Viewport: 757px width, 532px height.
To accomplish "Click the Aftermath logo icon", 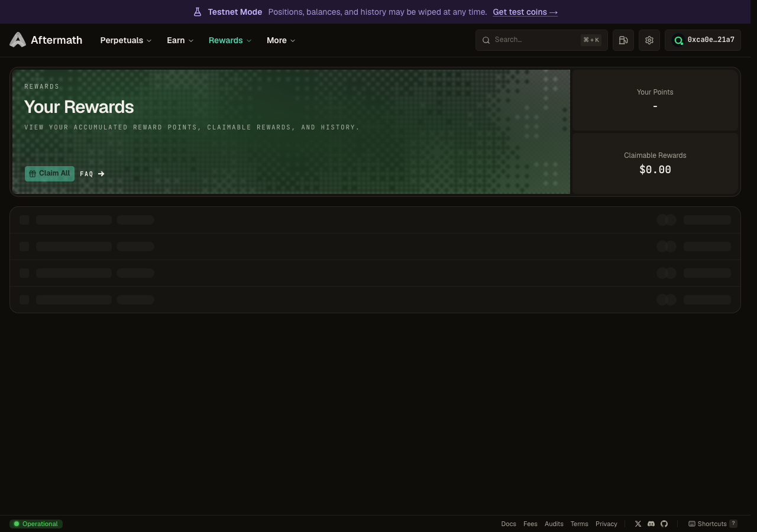I will tap(18, 40).
